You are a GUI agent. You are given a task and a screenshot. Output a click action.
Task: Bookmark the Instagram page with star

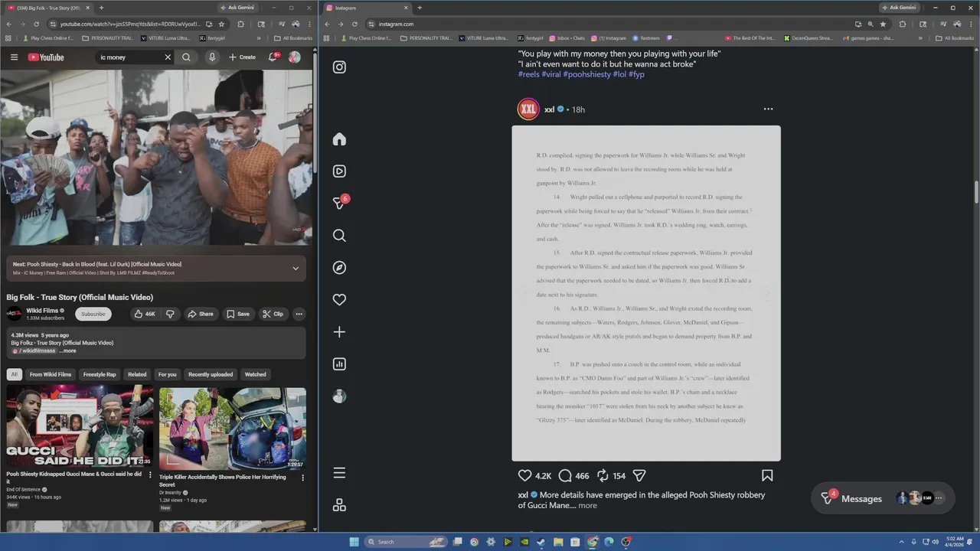[x=883, y=24]
